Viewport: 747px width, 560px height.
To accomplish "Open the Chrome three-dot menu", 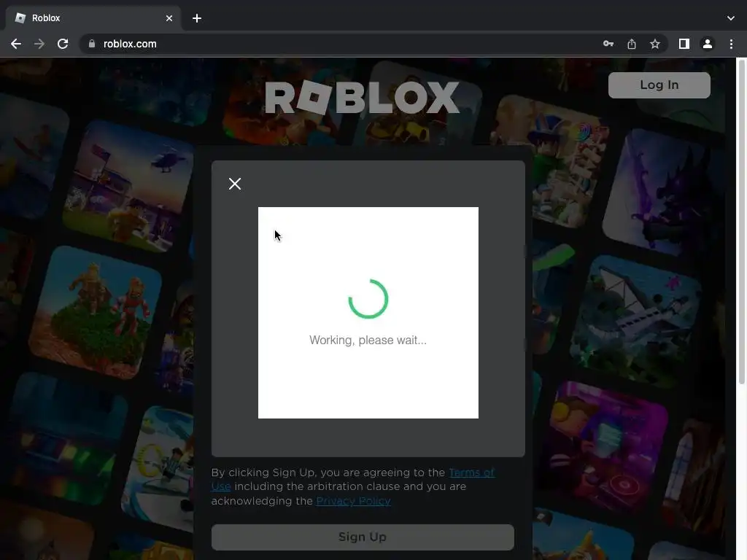I will [731, 44].
